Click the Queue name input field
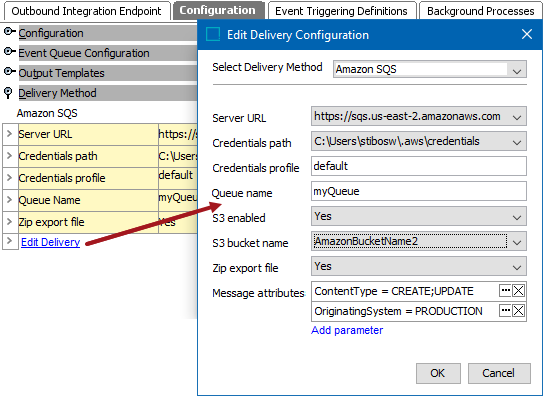Image resolution: width=543 pixels, height=396 pixels. coord(419,191)
